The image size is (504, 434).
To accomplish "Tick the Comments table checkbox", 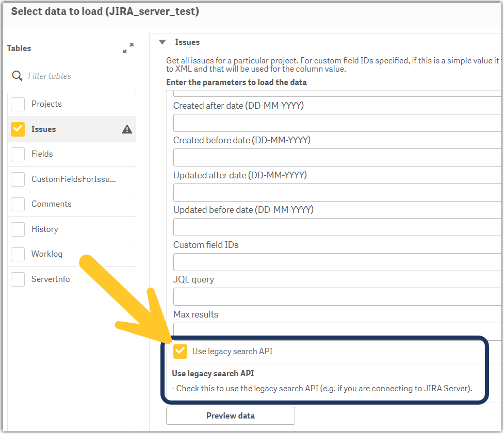I will 18,204.
